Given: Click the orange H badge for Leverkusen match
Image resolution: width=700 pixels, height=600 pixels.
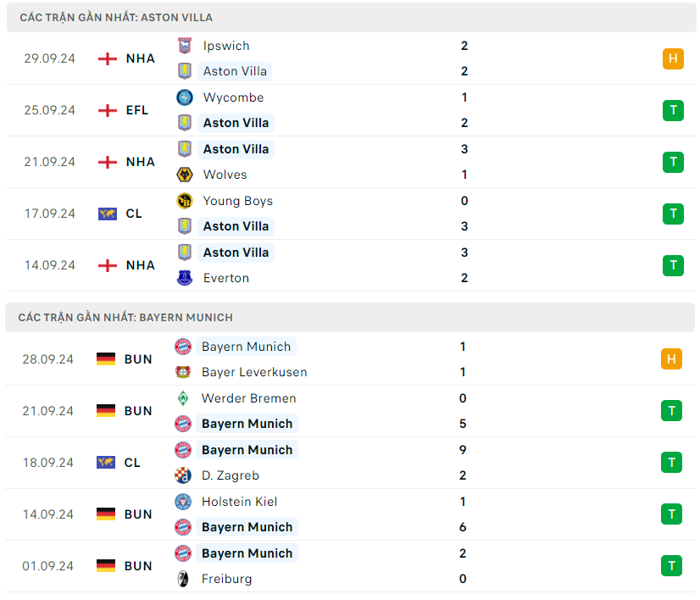Looking at the screenshot, I should 671,359.
